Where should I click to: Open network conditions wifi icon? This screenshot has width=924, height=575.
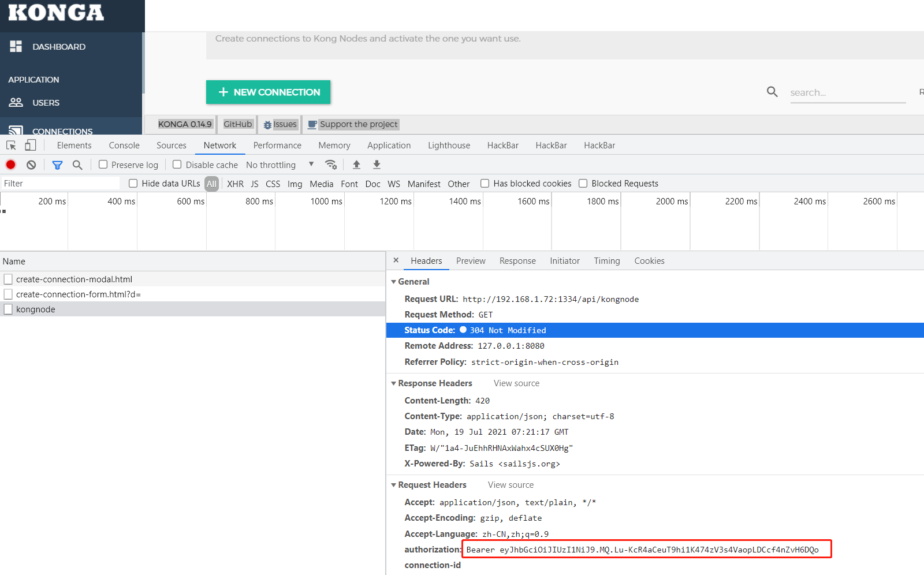coord(331,165)
